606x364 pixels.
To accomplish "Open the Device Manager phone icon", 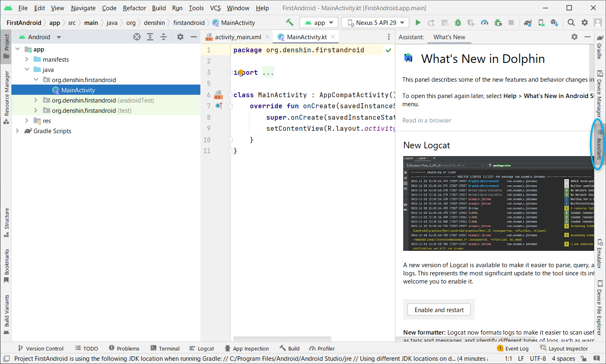I will pyautogui.click(x=541, y=22).
